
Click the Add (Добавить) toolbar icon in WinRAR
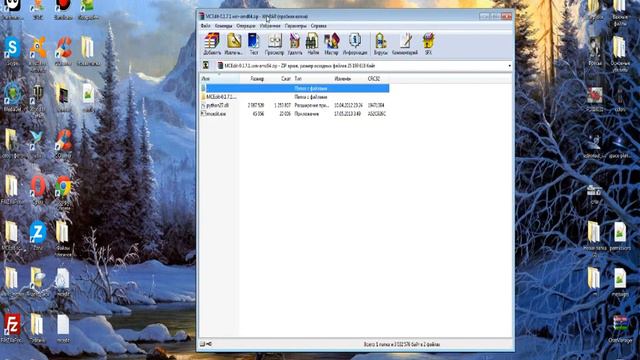pyautogui.click(x=212, y=44)
